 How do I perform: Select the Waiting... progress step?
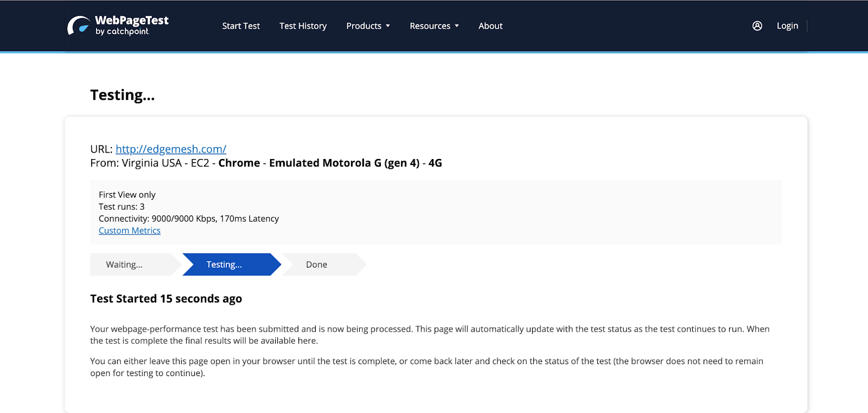pyautogui.click(x=135, y=264)
